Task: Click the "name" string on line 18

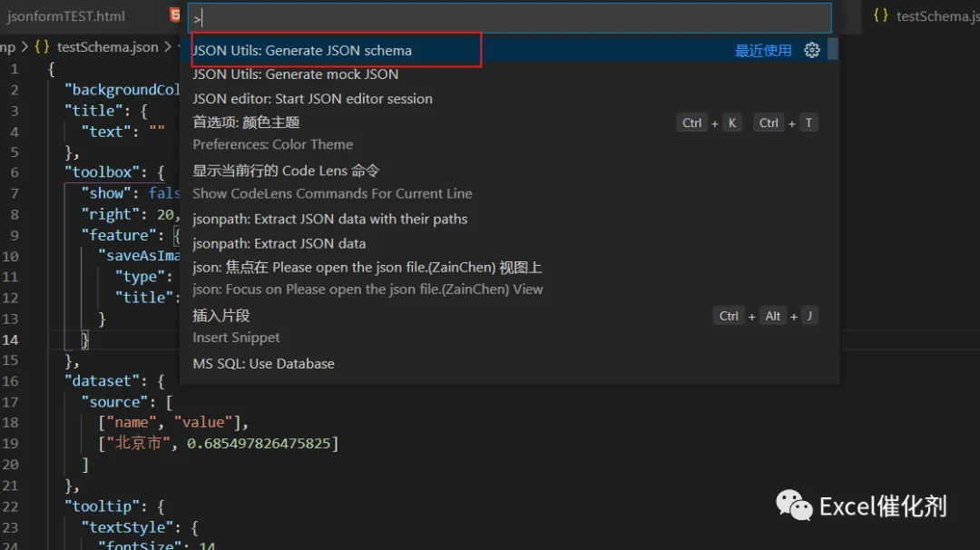Action: point(132,423)
